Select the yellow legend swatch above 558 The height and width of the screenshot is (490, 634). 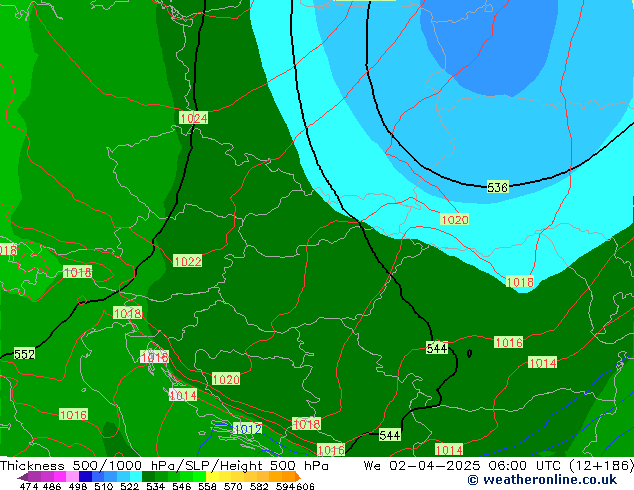point(212,477)
